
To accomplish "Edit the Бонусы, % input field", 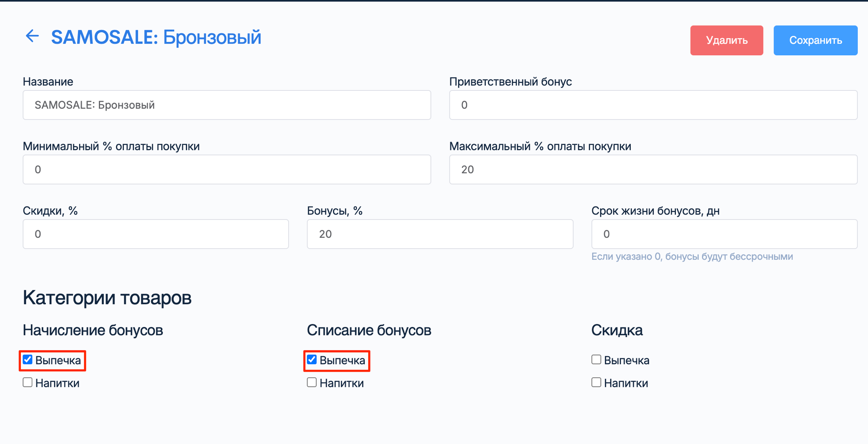I will [x=440, y=234].
